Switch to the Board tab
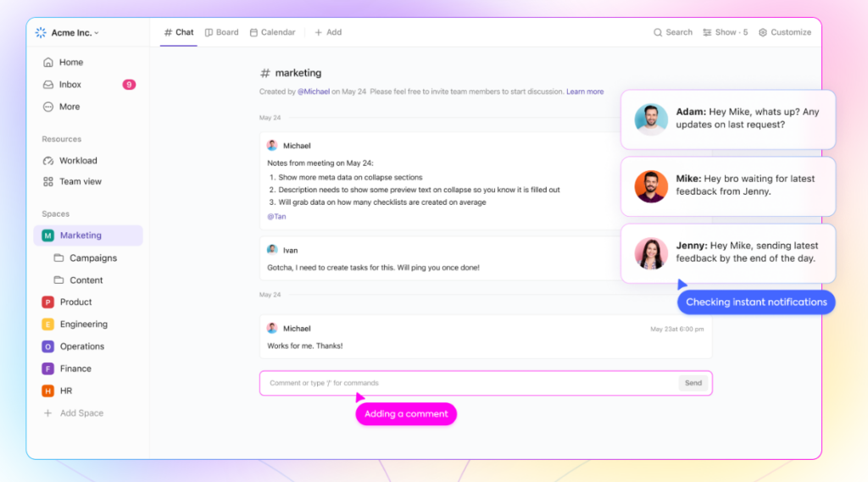 pos(222,32)
